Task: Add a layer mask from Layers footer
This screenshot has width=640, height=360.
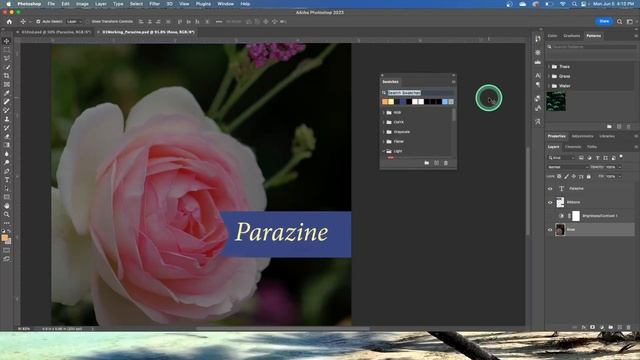Action: [x=592, y=327]
